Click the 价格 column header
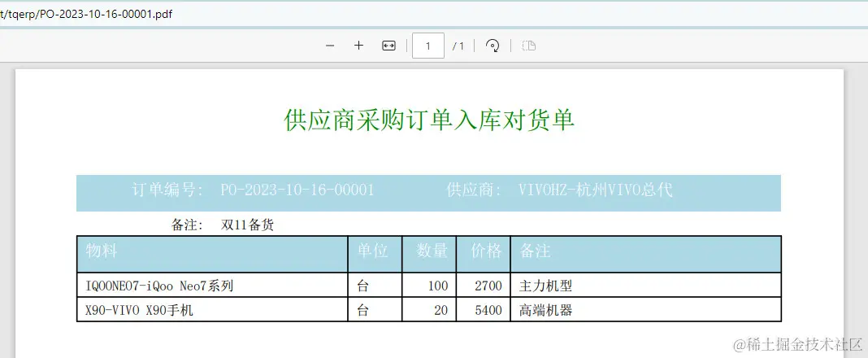The image size is (868, 358). point(484,254)
